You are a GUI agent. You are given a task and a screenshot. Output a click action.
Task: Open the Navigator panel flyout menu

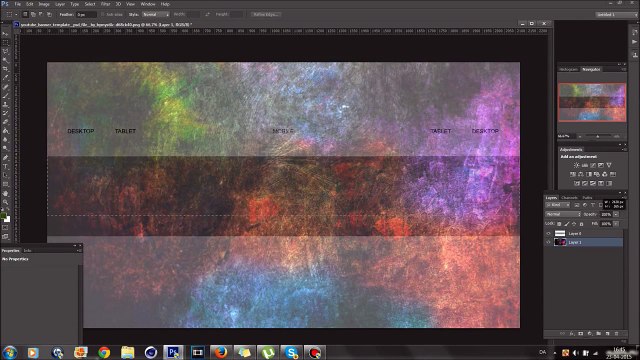pyautogui.click(x=624, y=69)
